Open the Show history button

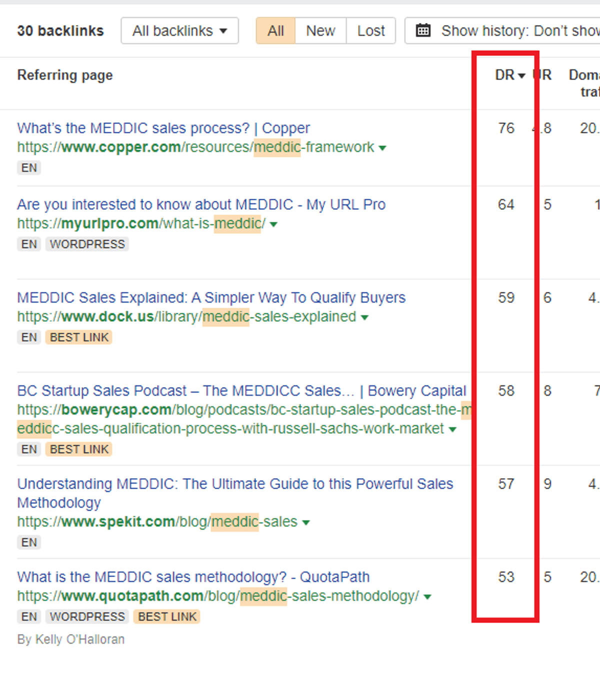coord(502,31)
